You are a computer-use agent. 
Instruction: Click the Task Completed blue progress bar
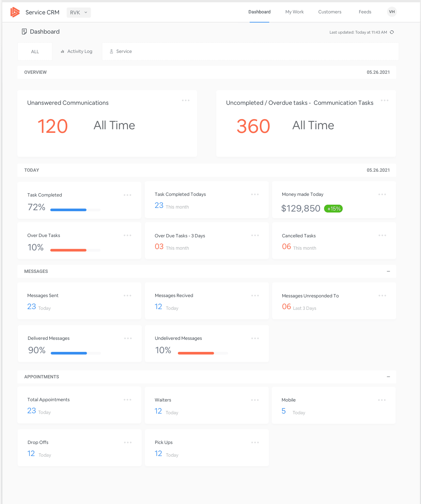[69, 210]
